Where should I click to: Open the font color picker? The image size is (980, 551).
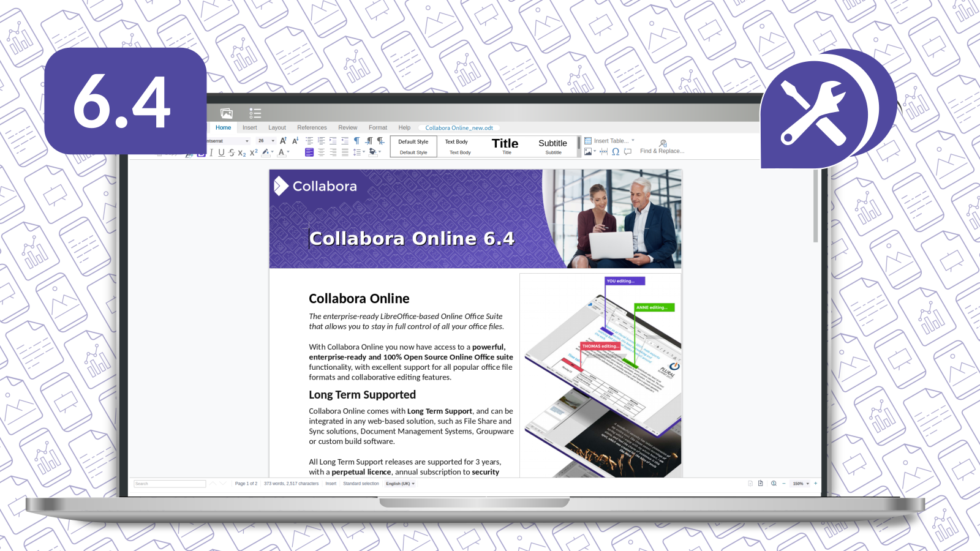click(x=288, y=152)
